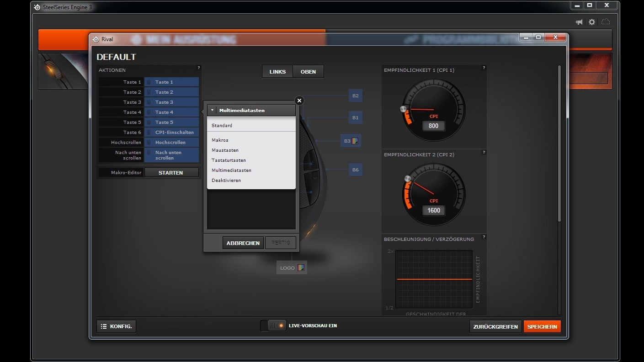
Task: Click the dotted cloud sync icon
Action: point(605,22)
